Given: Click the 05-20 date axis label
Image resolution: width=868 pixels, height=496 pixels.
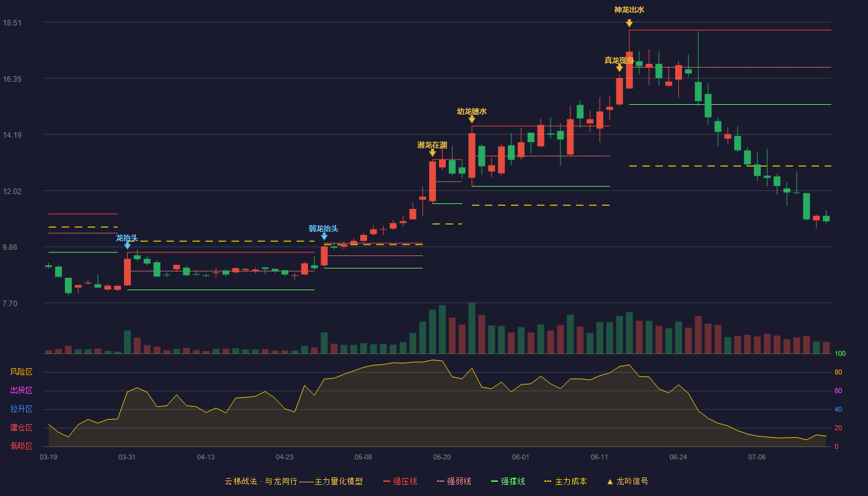Looking at the screenshot, I should [442, 457].
